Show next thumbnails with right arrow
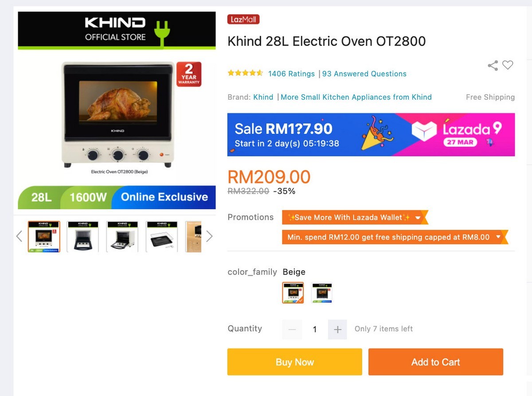Image resolution: width=532 pixels, height=396 pixels. [x=209, y=237]
